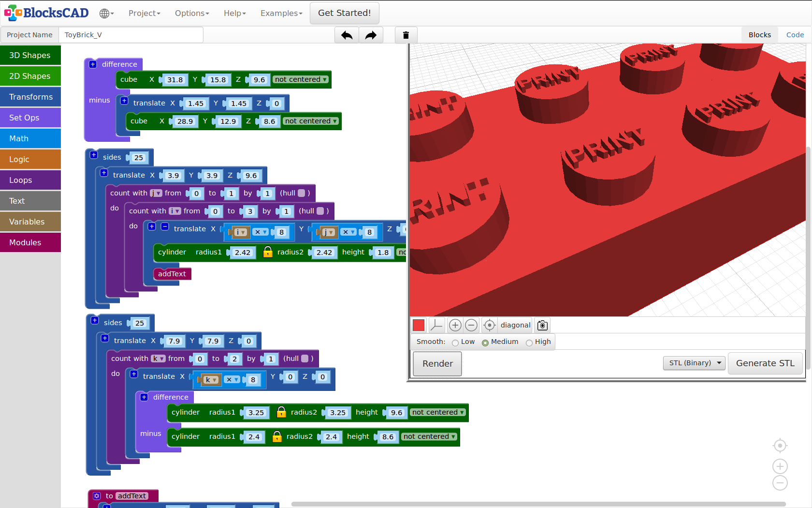Click gear icon on addText procedure
812x508 pixels.
tap(97, 496)
